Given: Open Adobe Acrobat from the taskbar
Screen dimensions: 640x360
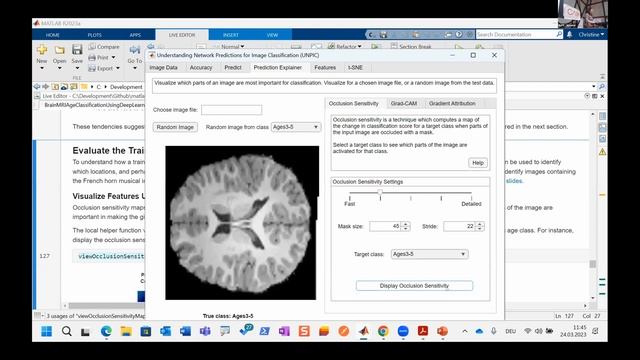Looking at the screenshot, I should point(423,331).
